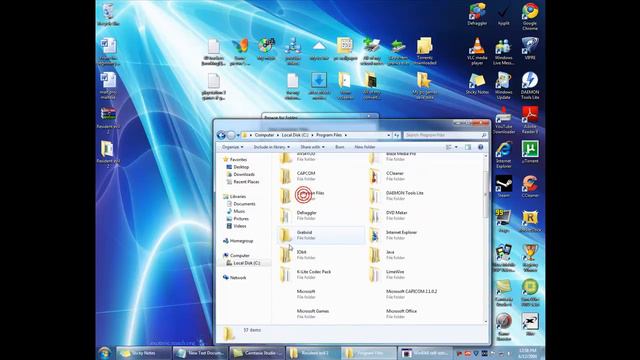Click Computer in the address breadcrumb

264,135
